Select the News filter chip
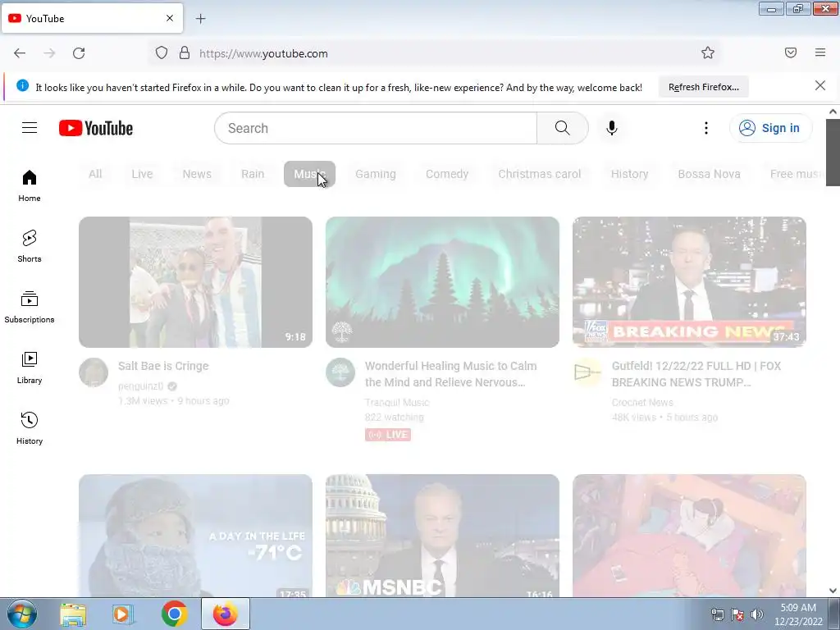This screenshot has width=840, height=630. coord(197,174)
